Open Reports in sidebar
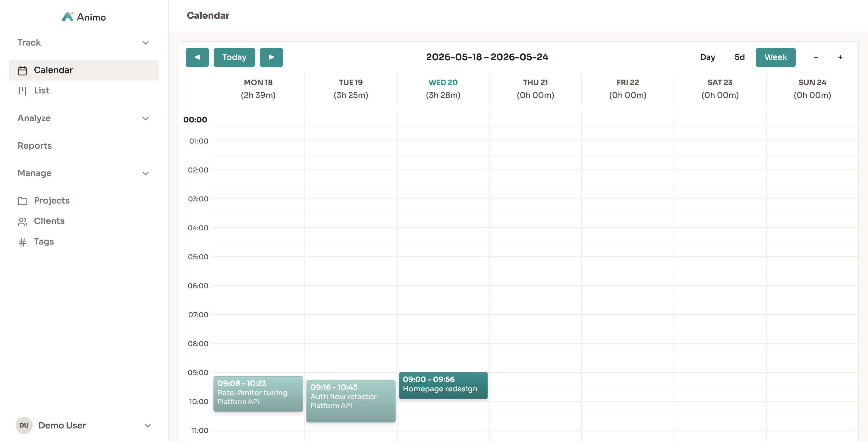 (35, 146)
